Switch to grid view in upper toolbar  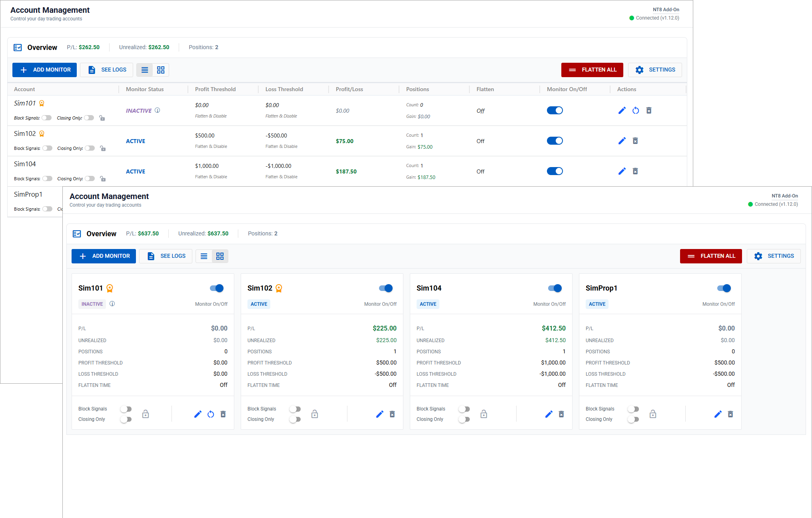pos(161,70)
